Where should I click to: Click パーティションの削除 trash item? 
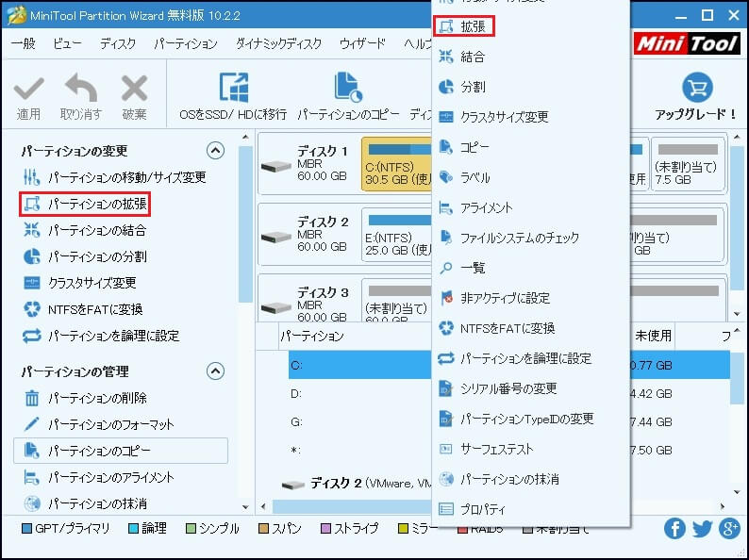point(85,398)
